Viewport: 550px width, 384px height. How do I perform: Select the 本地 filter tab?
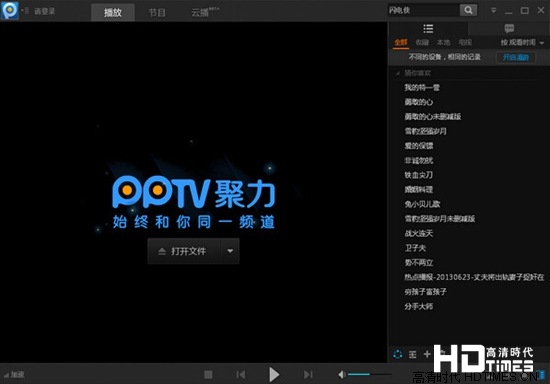(x=443, y=42)
